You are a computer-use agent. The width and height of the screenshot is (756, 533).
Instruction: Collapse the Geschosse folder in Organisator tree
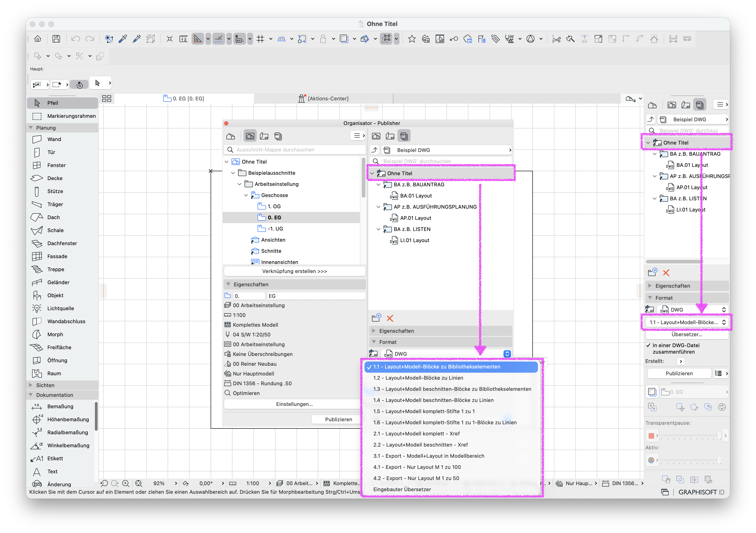[246, 195]
